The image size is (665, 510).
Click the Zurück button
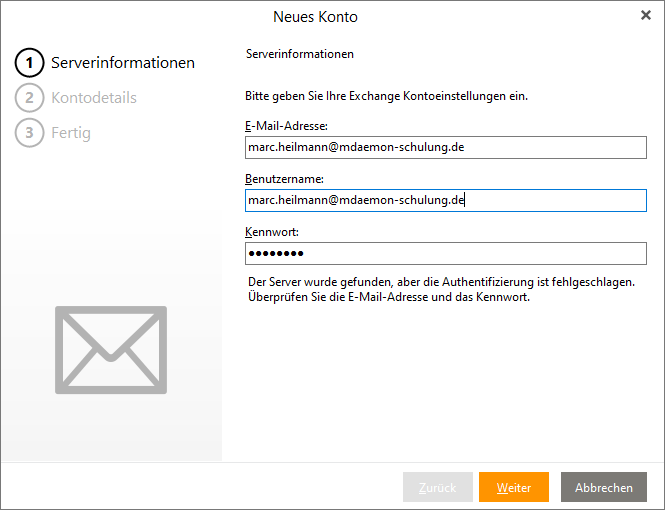437,487
